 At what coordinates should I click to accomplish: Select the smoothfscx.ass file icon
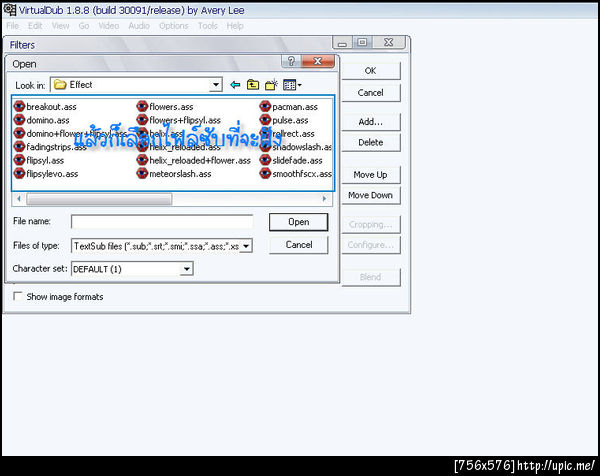click(265, 173)
